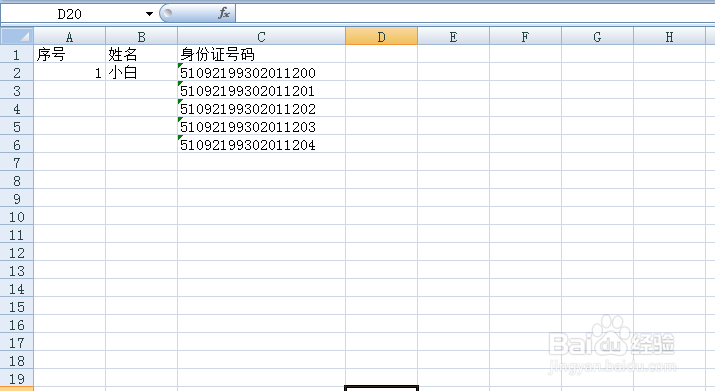Click cell with 51092199302011202
The image size is (715, 391).
pyautogui.click(x=261, y=109)
